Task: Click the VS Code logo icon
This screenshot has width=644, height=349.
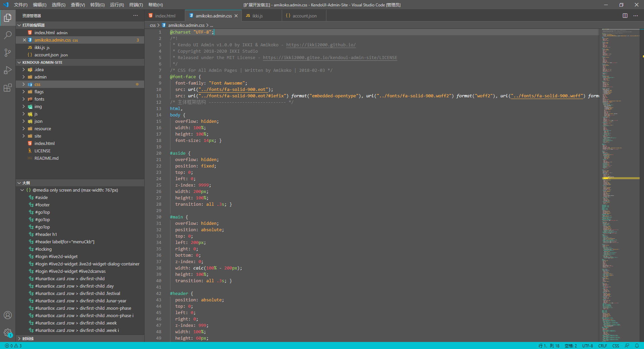Action: pos(6,5)
